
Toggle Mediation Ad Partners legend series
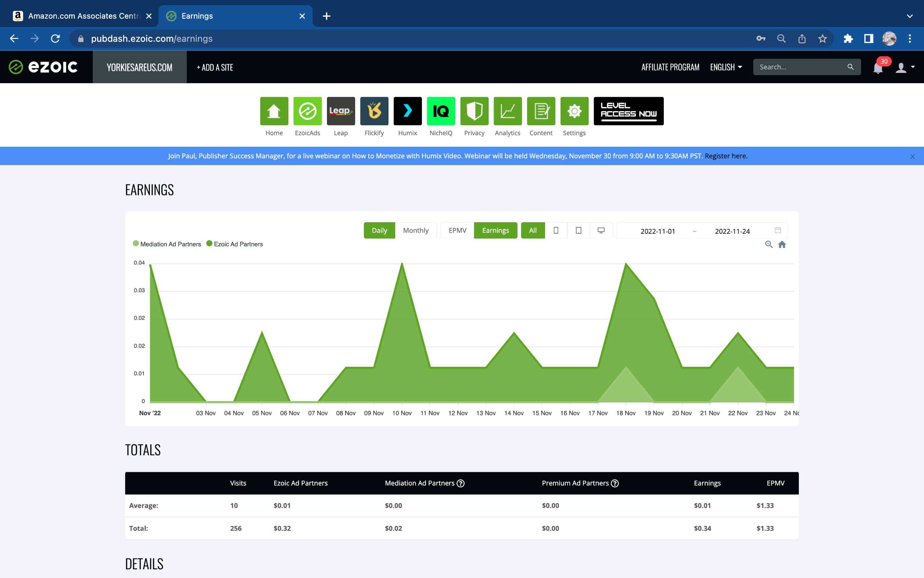point(167,244)
